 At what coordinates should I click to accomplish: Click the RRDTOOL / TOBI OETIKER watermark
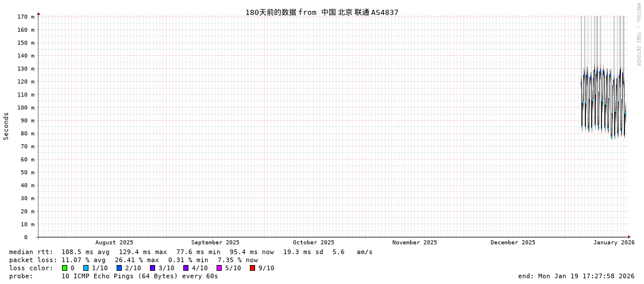[638, 34]
